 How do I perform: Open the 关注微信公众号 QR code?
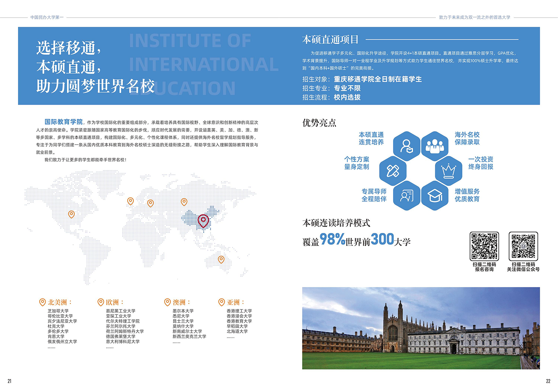(x=523, y=246)
